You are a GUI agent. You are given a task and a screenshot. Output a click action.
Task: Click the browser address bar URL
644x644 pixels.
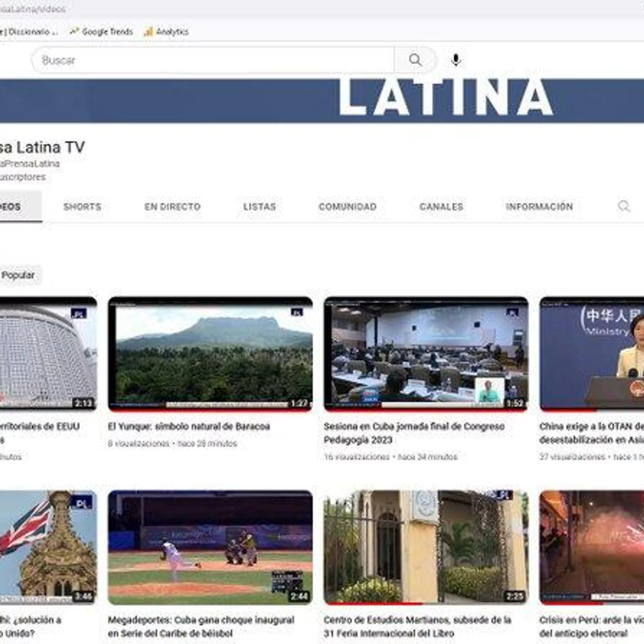(x=33, y=9)
